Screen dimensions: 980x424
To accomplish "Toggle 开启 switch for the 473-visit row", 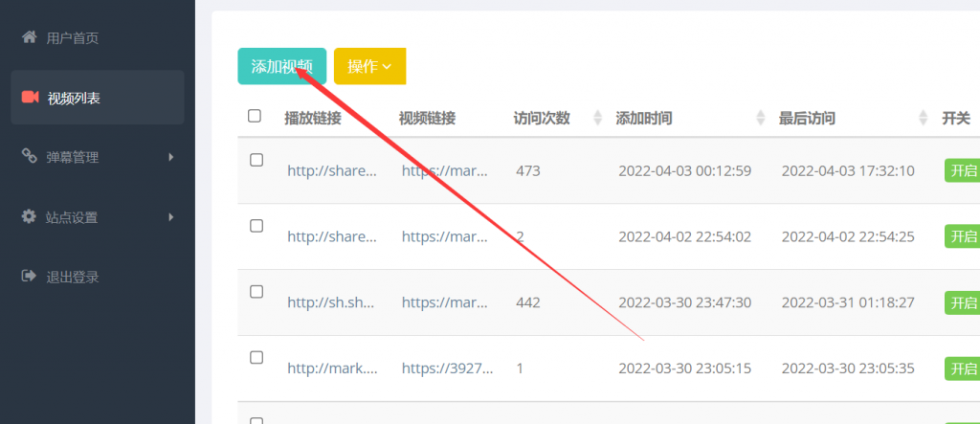I will point(963,170).
